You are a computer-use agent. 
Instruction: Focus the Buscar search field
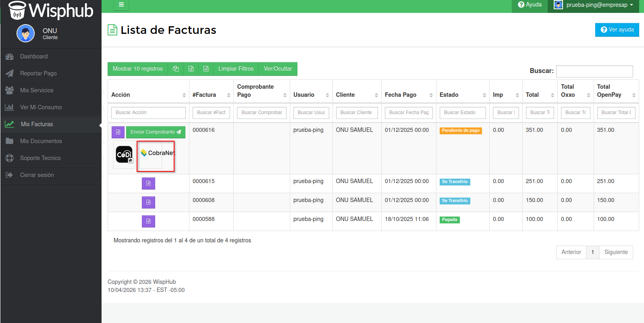pyautogui.click(x=594, y=71)
